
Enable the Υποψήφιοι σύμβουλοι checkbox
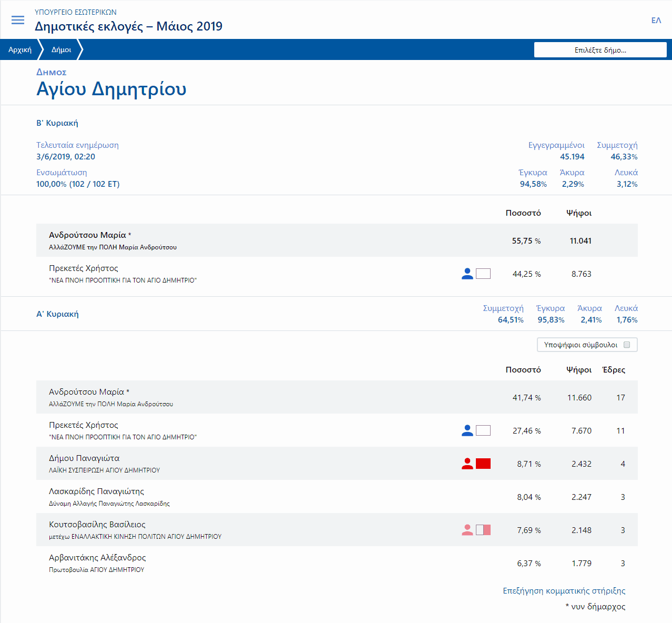point(626,345)
